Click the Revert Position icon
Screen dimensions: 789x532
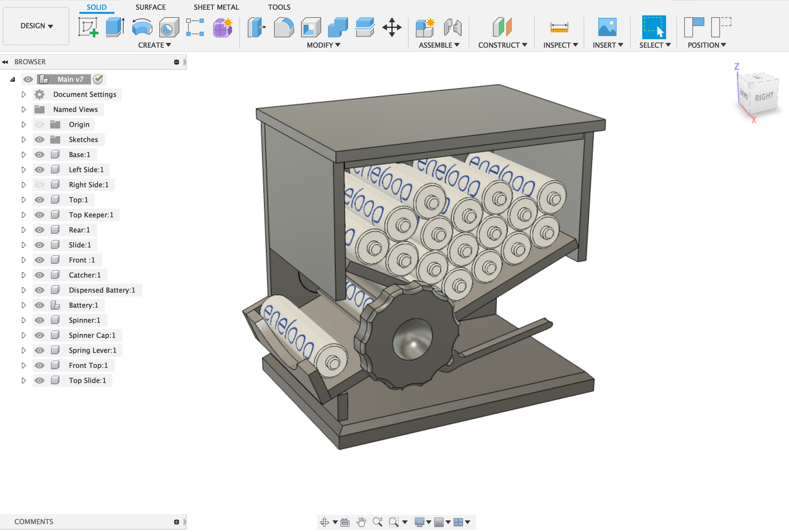click(x=721, y=27)
